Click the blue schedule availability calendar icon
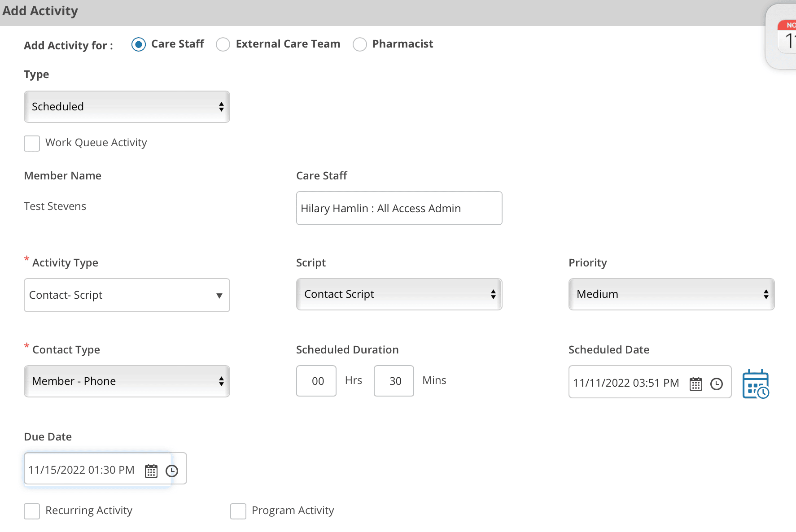This screenshot has height=532, width=796. tap(756, 384)
